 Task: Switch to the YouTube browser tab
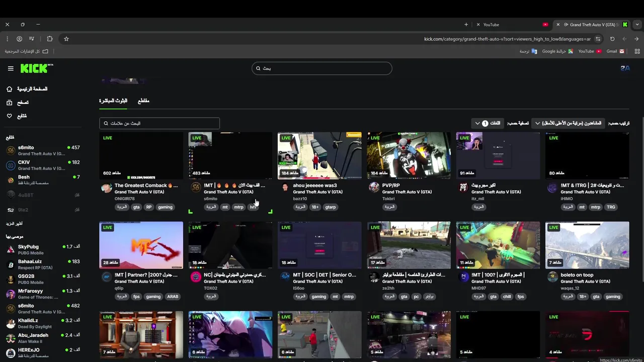513,25
